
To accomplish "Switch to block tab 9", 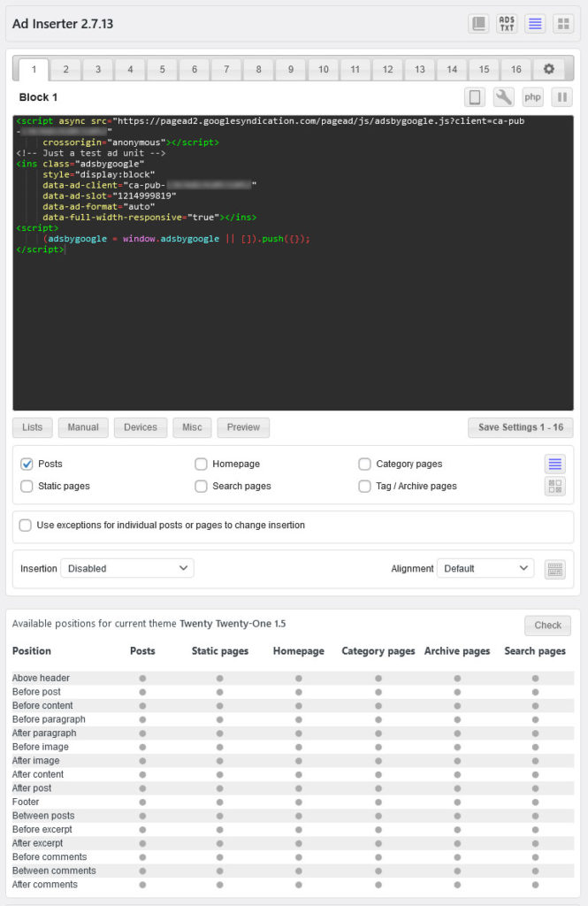I will 291,69.
